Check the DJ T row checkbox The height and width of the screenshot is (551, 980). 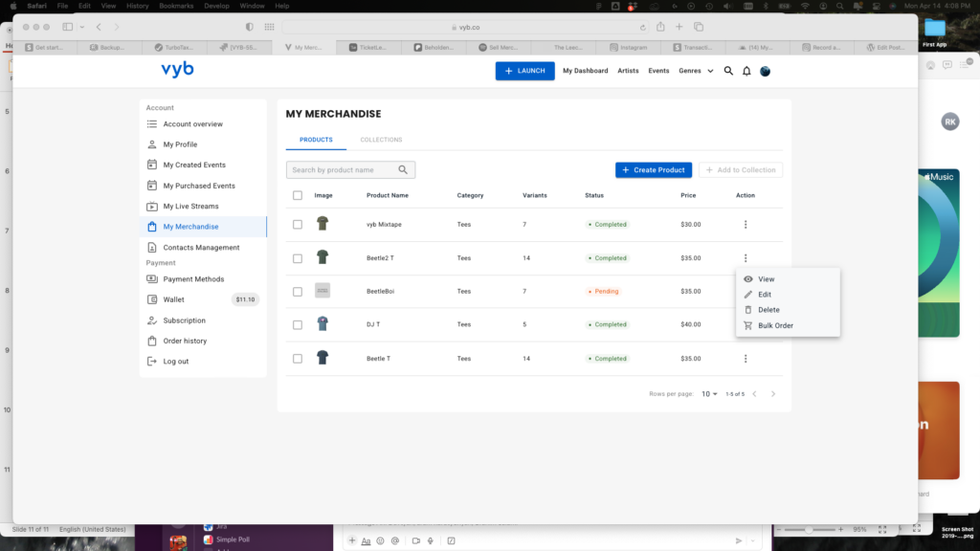298,325
